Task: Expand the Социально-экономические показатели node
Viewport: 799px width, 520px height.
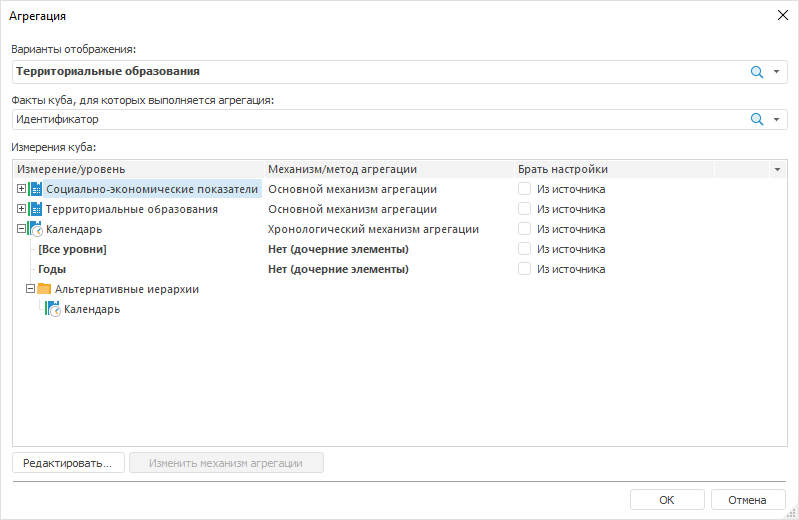Action: (22, 189)
